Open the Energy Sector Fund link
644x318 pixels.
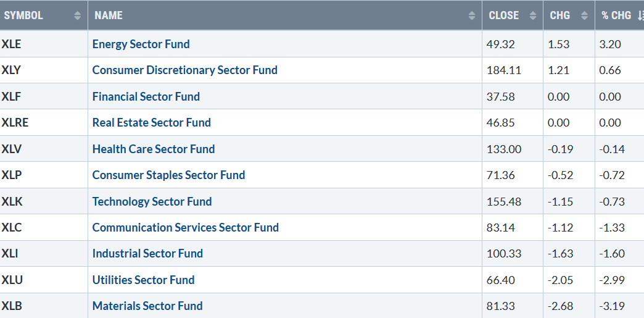pyautogui.click(x=141, y=44)
